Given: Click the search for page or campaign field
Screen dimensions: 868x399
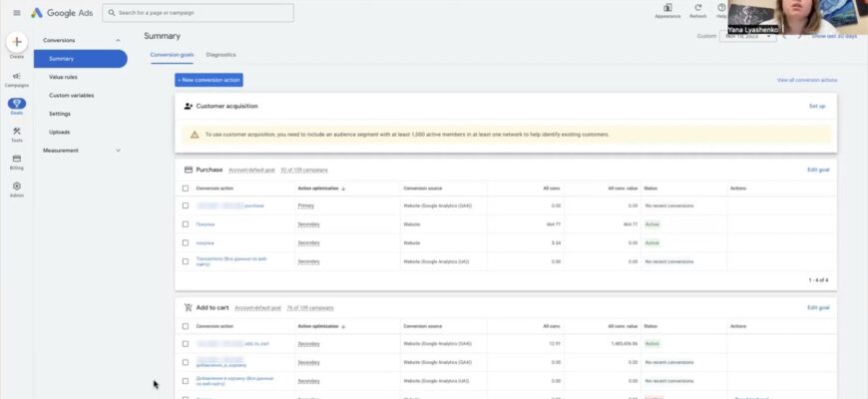Looking at the screenshot, I should pyautogui.click(x=198, y=13).
